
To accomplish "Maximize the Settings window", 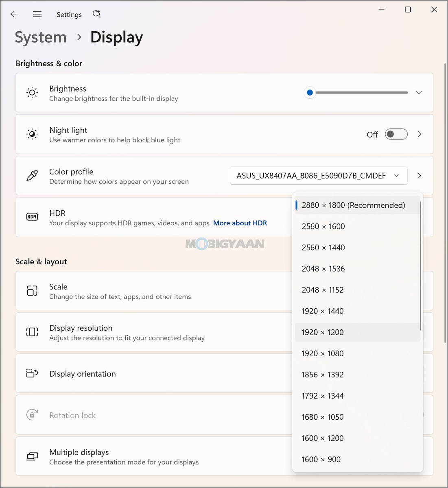I will click(x=408, y=9).
